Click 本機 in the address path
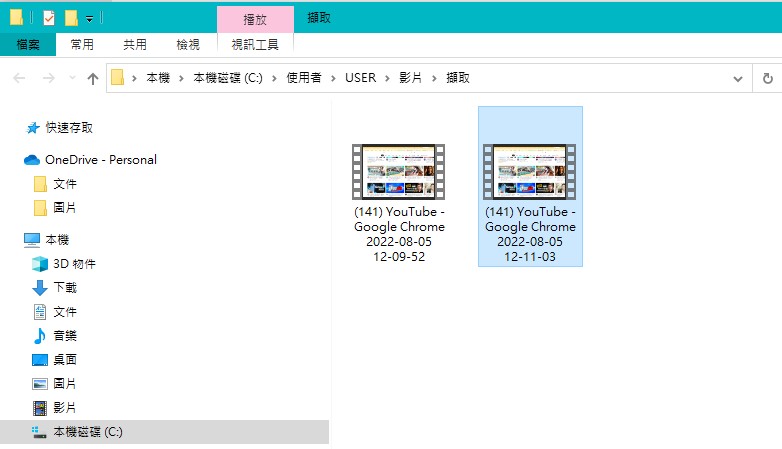The width and height of the screenshot is (782, 449). [158, 78]
